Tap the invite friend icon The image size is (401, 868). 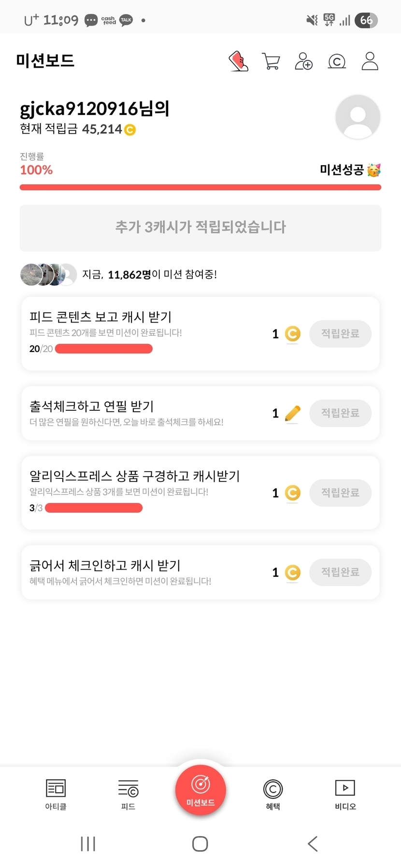pos(303,61)
